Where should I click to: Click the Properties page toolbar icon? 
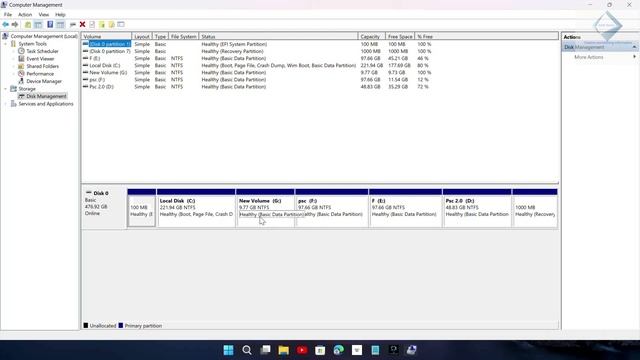(x=92, y=25)
